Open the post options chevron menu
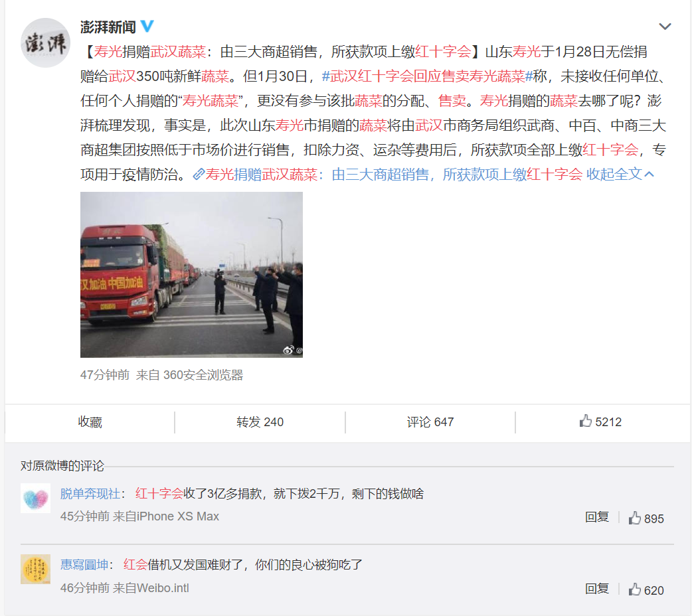 [x=665, y=27]
